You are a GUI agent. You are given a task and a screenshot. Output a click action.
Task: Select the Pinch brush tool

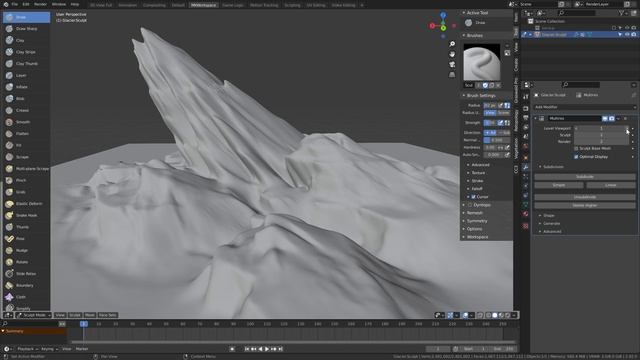pyautogui.click(x=27, y=180)
